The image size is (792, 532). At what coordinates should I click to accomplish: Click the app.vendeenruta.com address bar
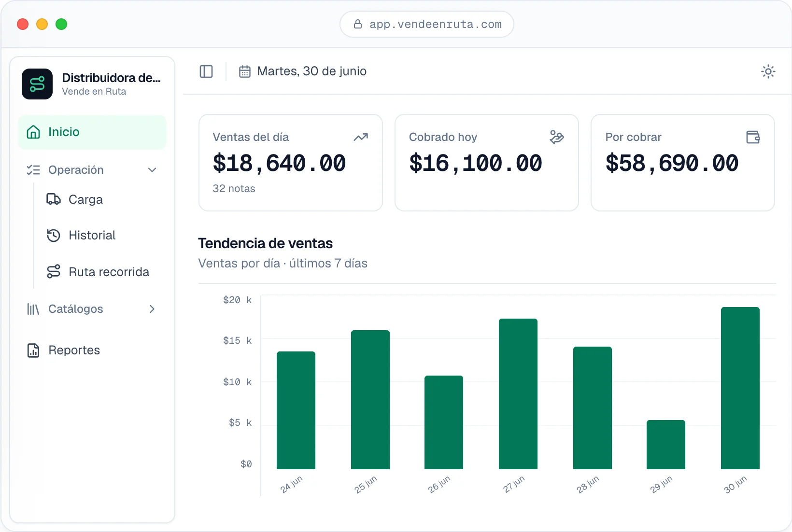click(427, 24)
